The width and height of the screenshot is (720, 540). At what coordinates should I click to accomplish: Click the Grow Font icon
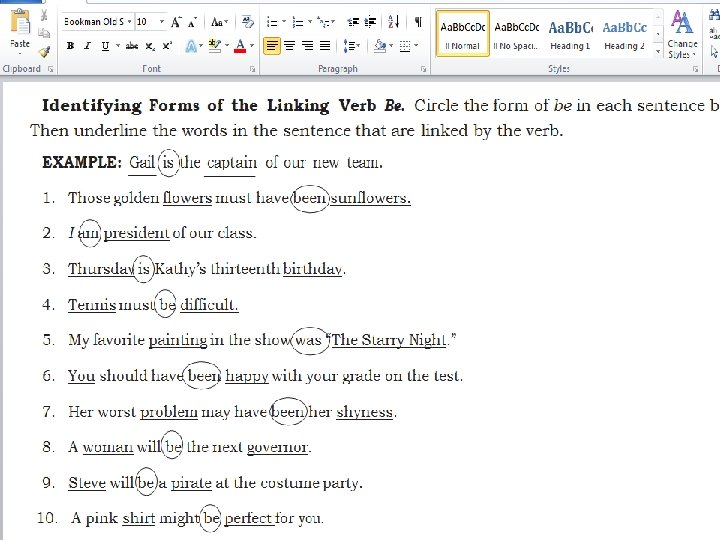point(176,22)
